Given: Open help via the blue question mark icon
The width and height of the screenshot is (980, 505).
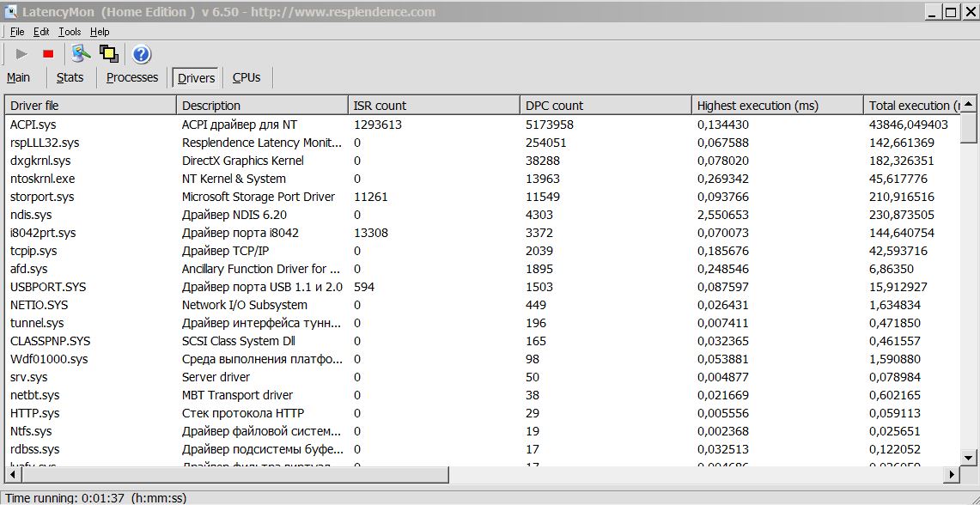Looking at the screenshot, I should (x=142, y=55).
